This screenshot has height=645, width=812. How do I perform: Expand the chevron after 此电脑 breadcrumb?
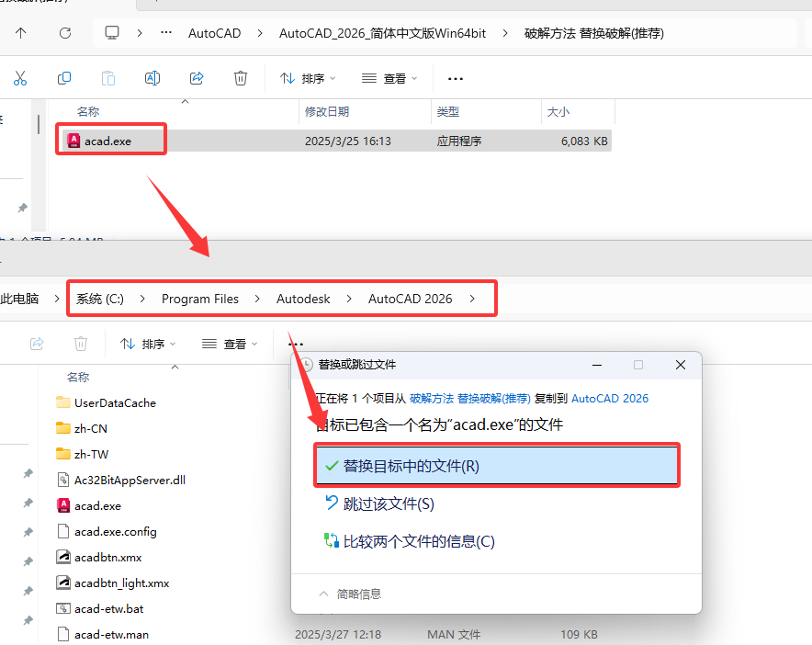click(x=56, y=299)
